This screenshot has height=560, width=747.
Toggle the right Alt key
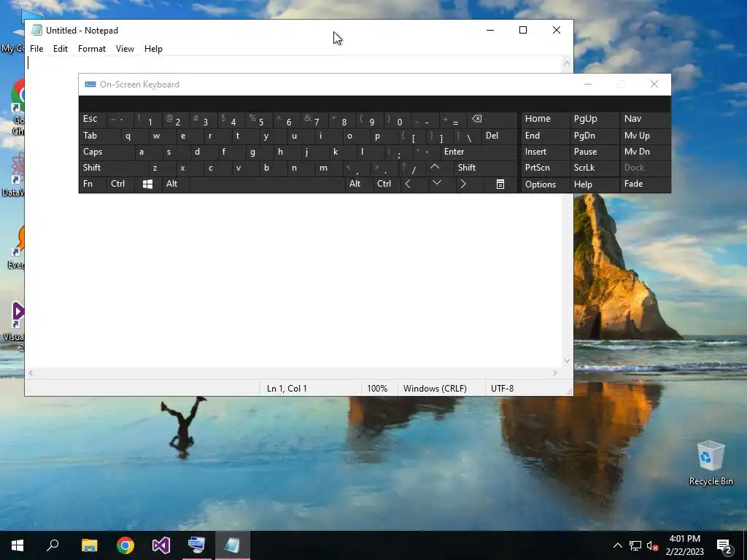click(x=358, y=184)
